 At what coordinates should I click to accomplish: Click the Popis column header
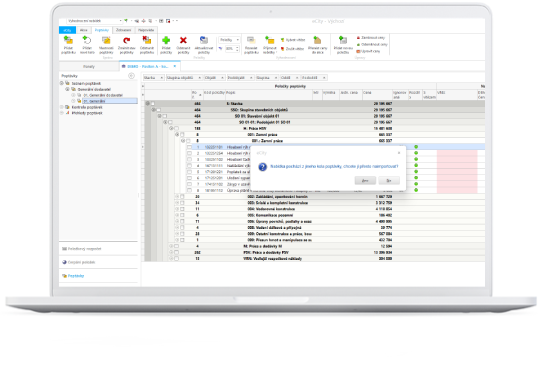point(269,95)
